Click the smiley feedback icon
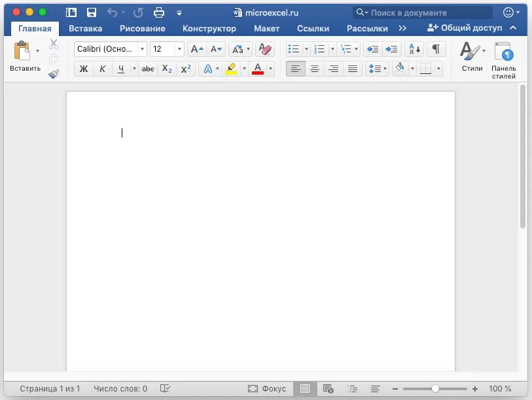Screen dimensions: 532x400 508,12
